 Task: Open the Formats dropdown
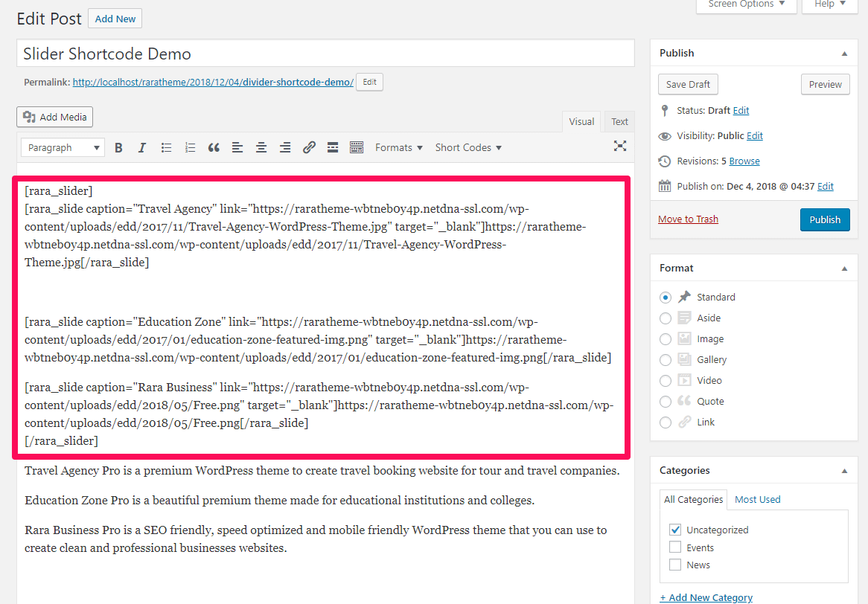click(399, 147)
